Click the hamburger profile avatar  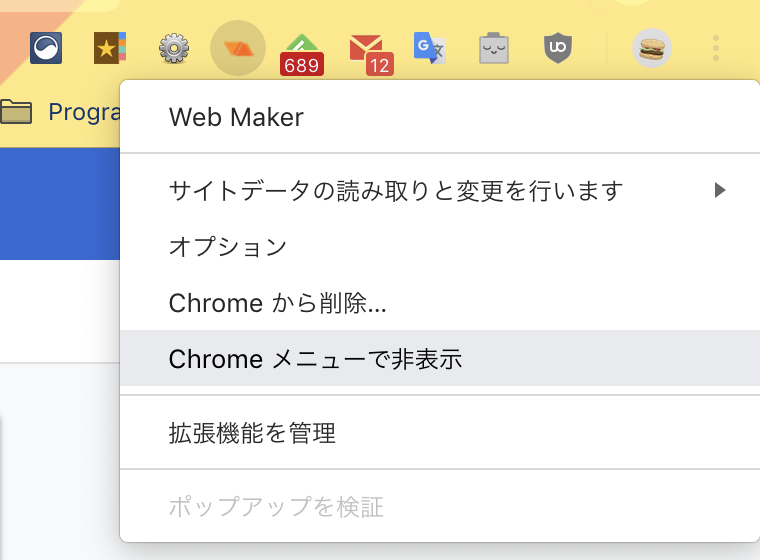pos(652,48)
